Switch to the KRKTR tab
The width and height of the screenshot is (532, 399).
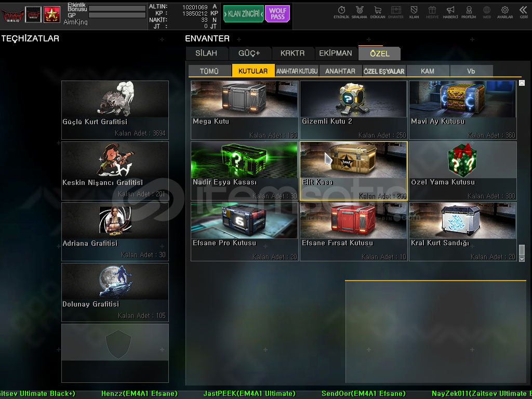[x=292, y=54]
